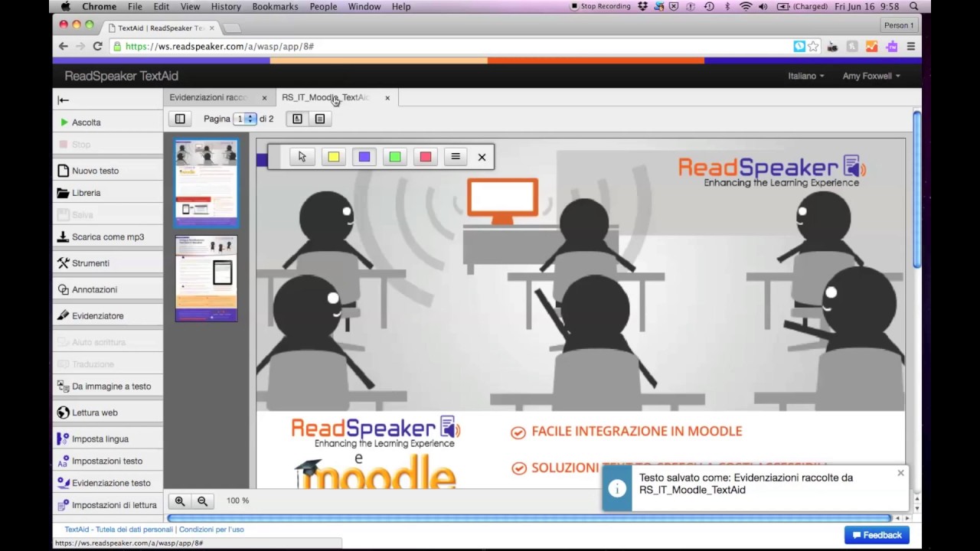Close the TextAid browser tab
Image resolution: width=980 pixels, height=551 pixels.
[x=212, y=28]
